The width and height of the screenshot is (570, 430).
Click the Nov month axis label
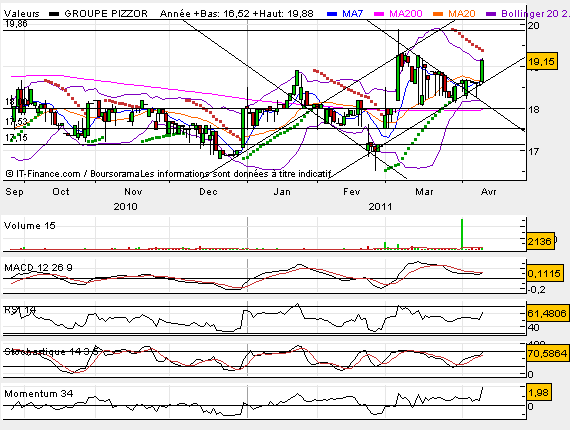[133, 192]
